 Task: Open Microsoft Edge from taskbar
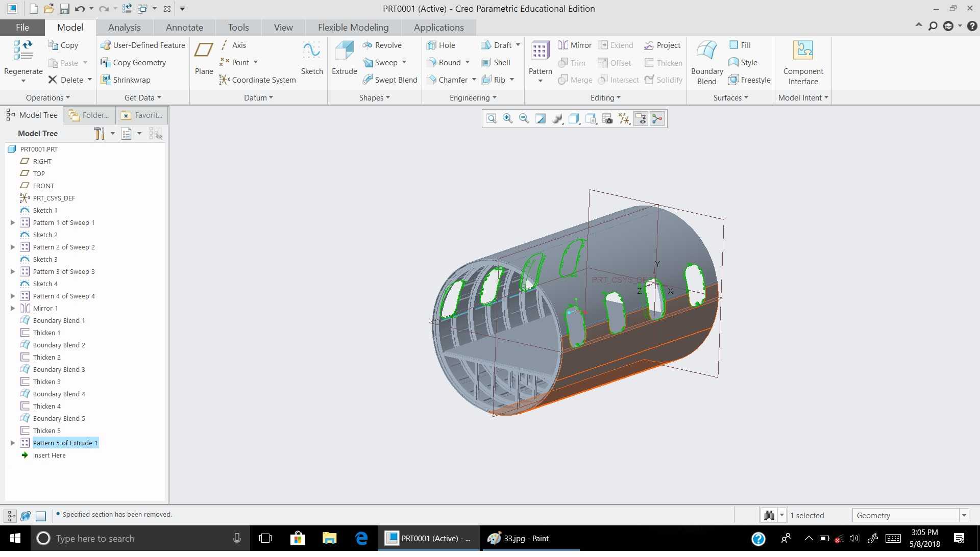(x=361, y=538)
